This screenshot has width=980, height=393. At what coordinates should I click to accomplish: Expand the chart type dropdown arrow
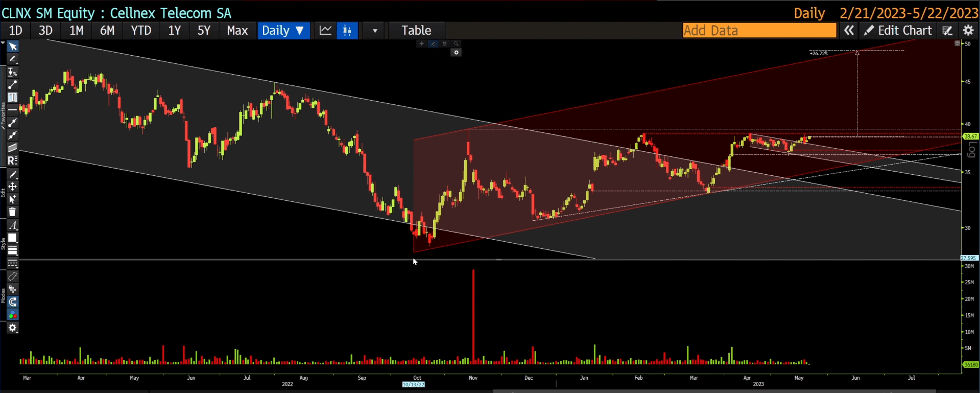click(x=375, y=31)
